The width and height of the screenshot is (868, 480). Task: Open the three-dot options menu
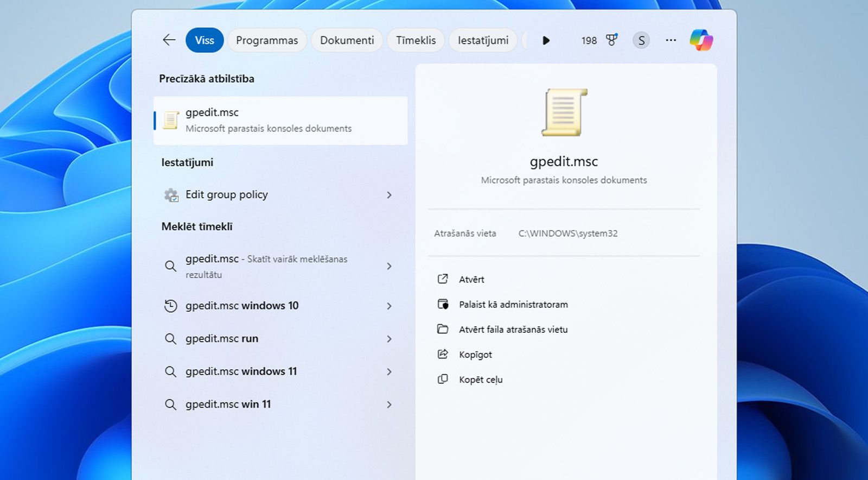click(x=671, y=40)
